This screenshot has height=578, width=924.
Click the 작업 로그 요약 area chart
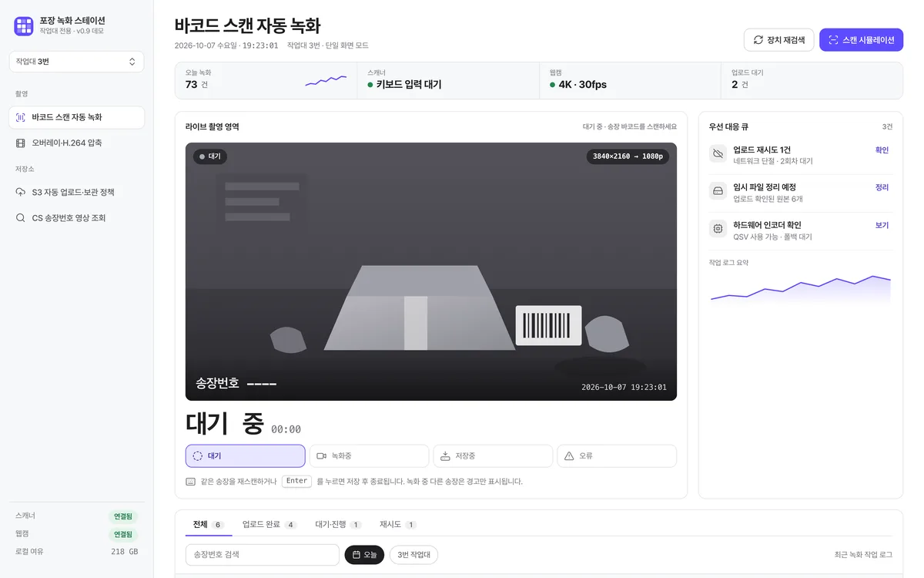coord(800,288)
